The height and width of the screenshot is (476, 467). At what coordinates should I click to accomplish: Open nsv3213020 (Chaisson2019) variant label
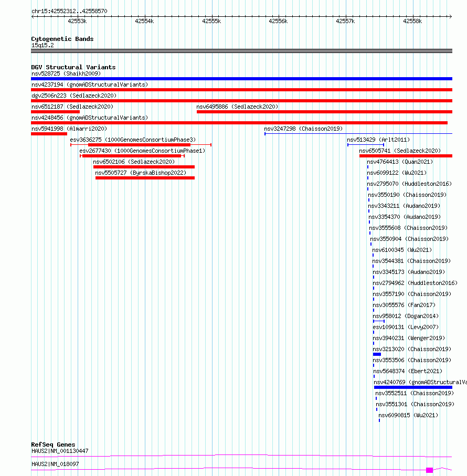(x=412, y=349)
